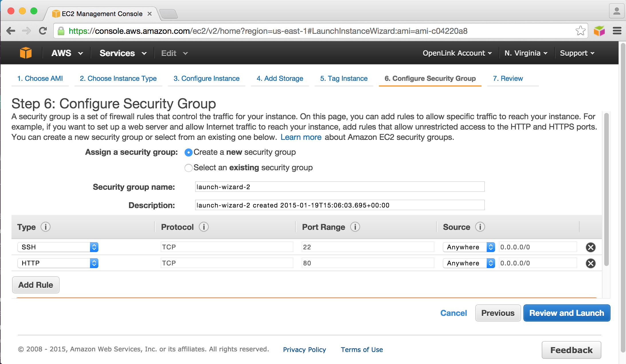Viewport: 626px width, 364px height.
Task: Remove the SSH rule with X icon
Action: 590,247
